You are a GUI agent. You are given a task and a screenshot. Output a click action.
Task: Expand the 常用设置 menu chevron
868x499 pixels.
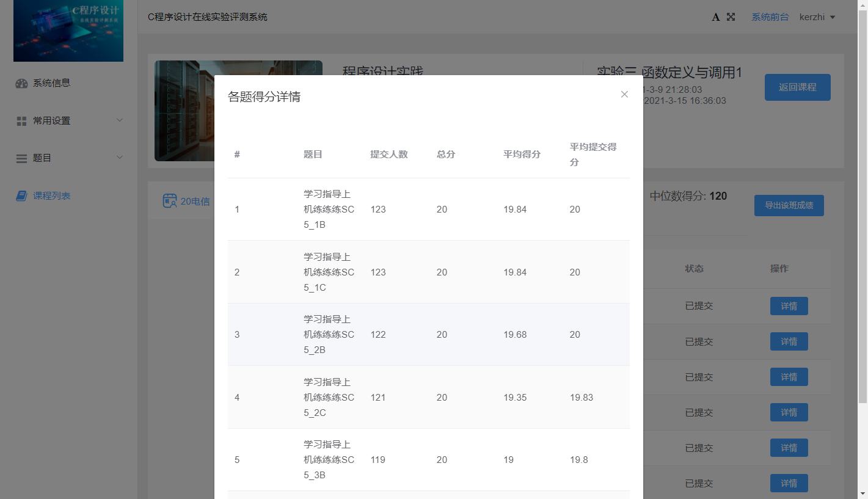tap(120, 120)
